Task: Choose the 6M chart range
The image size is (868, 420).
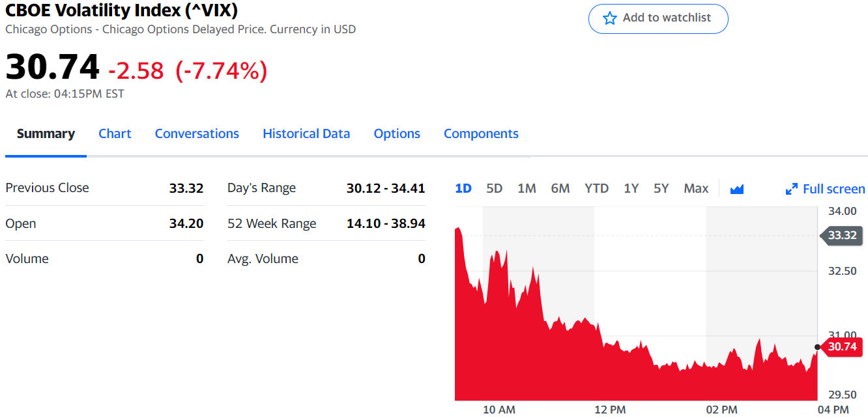Action: 560,188
